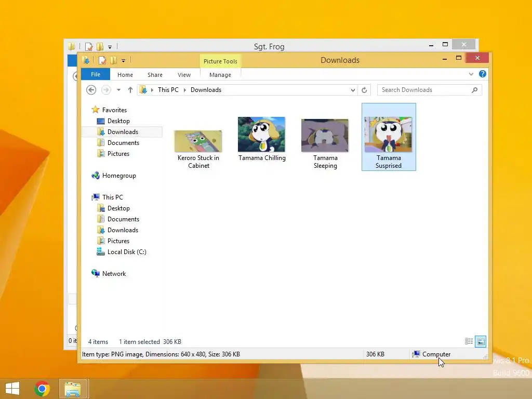Open Network in the navigation pane
Screen dimensions: 532x399
click(114, 273)
